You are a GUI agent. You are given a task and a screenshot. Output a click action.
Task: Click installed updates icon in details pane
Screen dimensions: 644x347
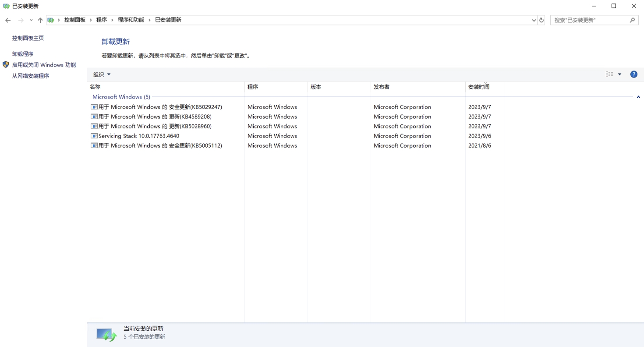[x=106, y=335]
